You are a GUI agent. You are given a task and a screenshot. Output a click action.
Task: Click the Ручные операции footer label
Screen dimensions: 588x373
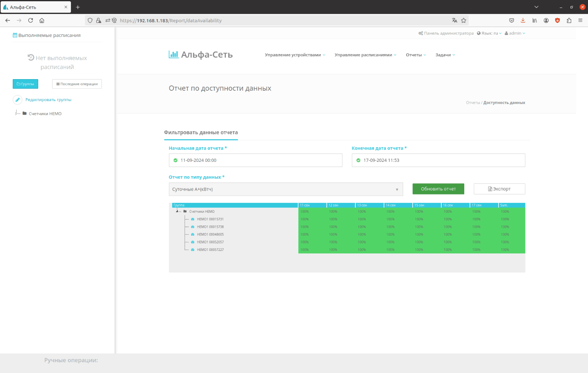tap(71, 360)
